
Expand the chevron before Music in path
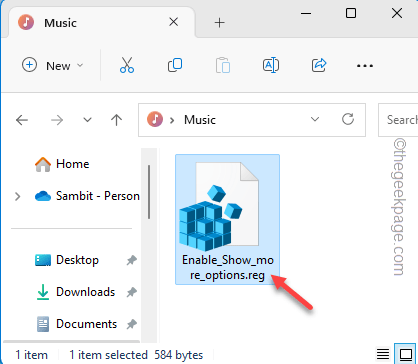(172, 120)
